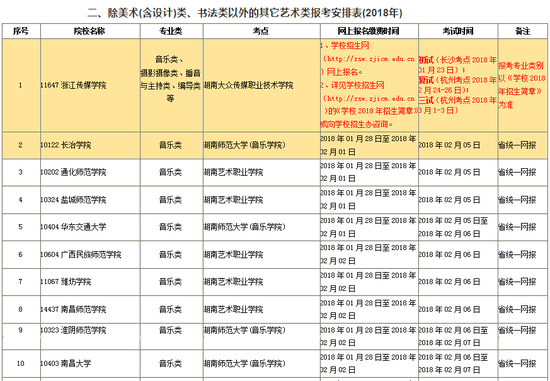Select the 考试时间 column header

458,31
